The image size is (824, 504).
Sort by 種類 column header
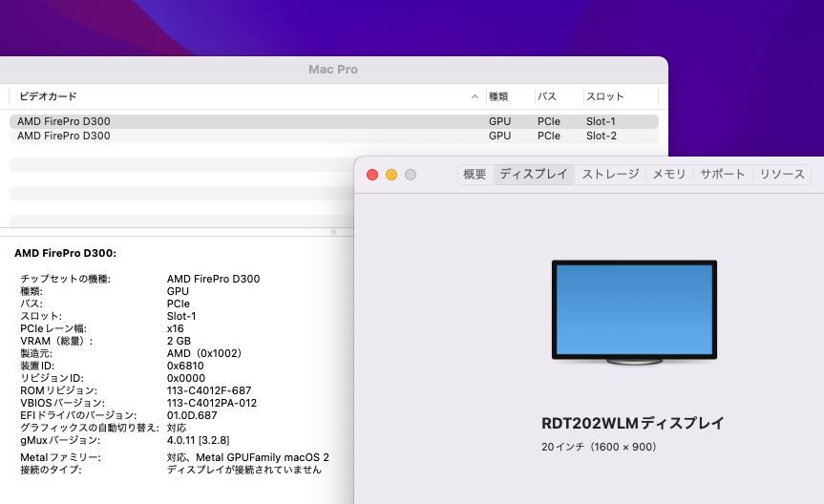(x=498, y=96)
